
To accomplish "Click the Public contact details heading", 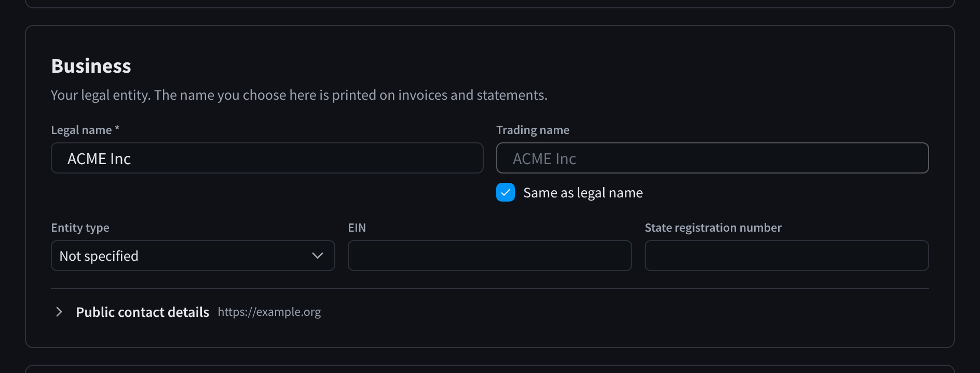I will pyautogui.click(x=142, y=312).
